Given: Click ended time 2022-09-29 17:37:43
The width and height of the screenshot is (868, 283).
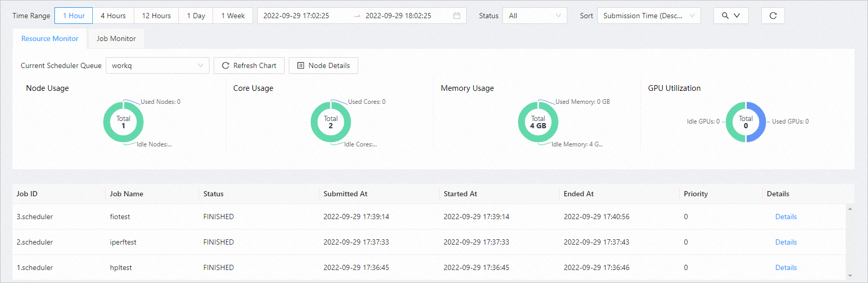Looking at the screenshot, I should click(x=596, y=242).
